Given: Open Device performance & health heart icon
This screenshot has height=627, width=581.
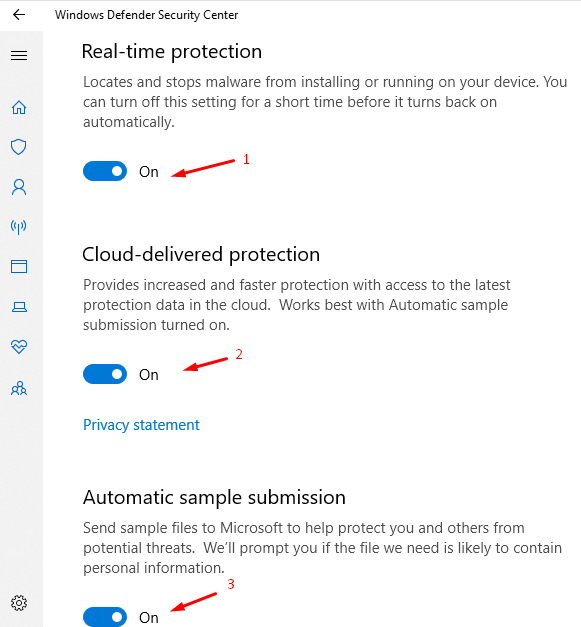Looking at the screenshot, I should coord(19,346).
